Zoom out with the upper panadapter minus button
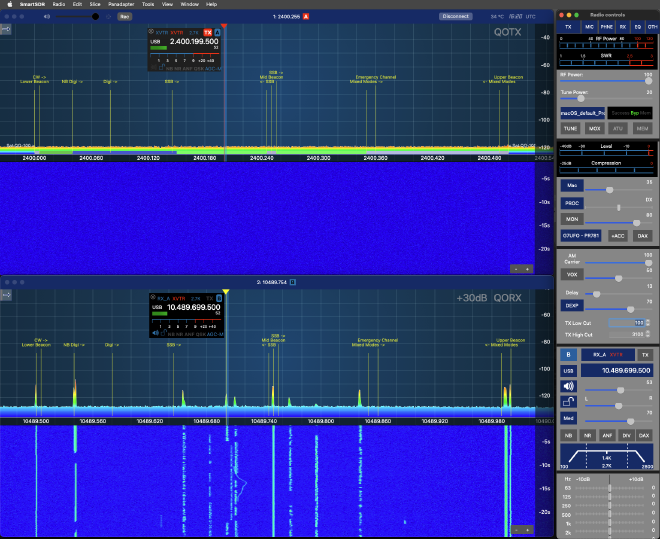Screen dimensions: 660x539 click(x=516, y=269)
